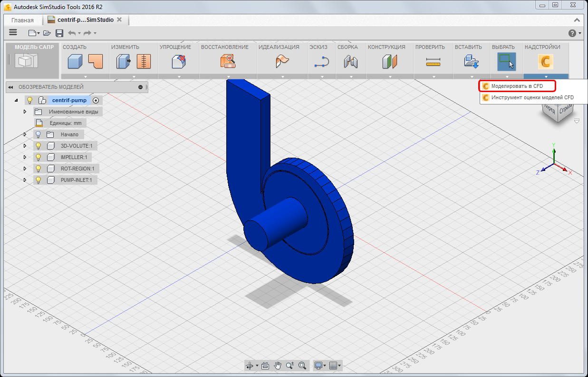The width and height of the screenshot is (588, 377).
Task: Select the centrif-pump label in the browser
Action: pyautogui.click(x=69, y=100)
